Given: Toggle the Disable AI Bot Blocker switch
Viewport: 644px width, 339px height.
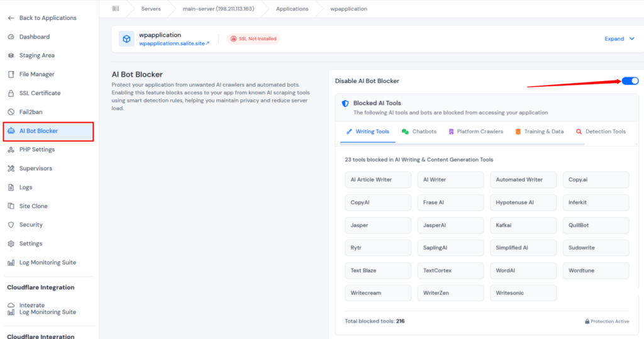Looking at the screenshot, I should tap(630, 81).
